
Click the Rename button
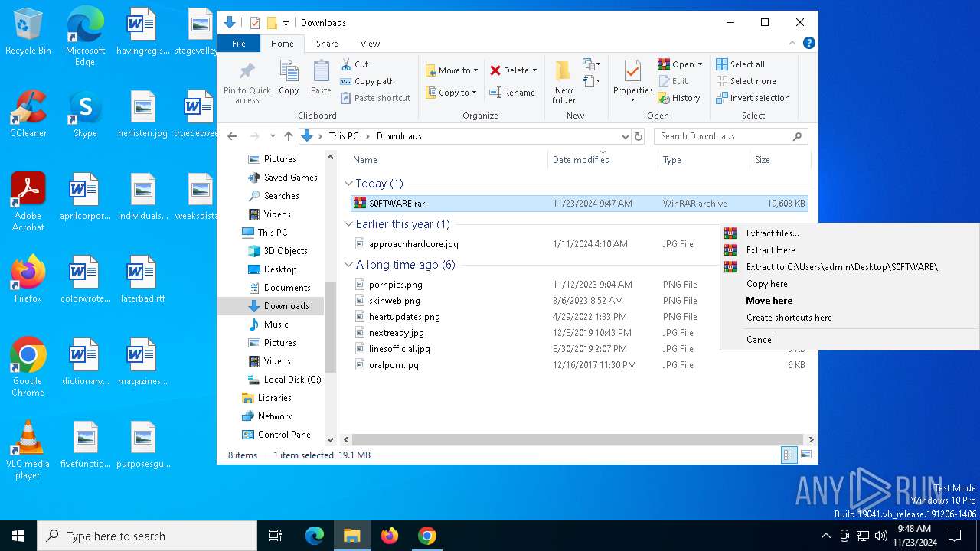(x=512, y=93)
